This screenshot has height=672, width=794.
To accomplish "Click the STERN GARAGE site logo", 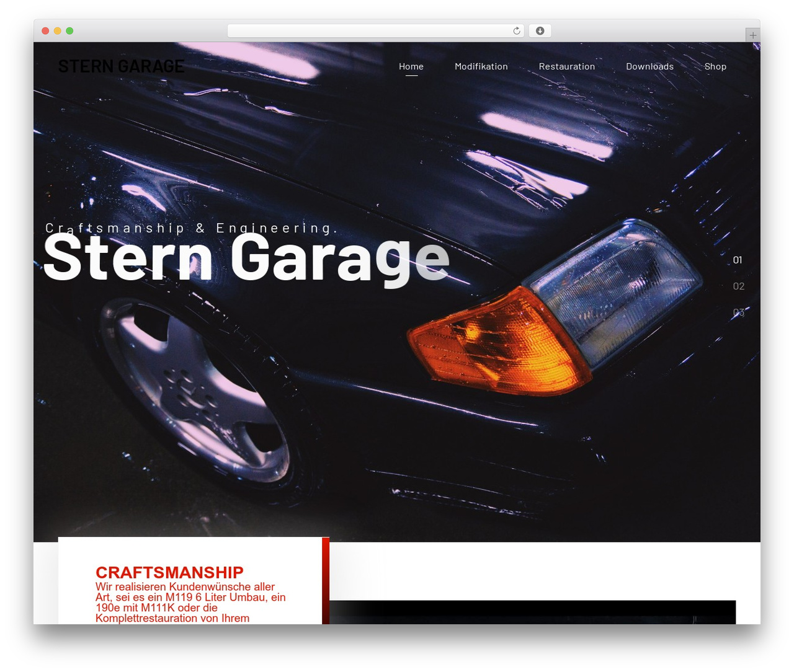I will coord(121,66).
